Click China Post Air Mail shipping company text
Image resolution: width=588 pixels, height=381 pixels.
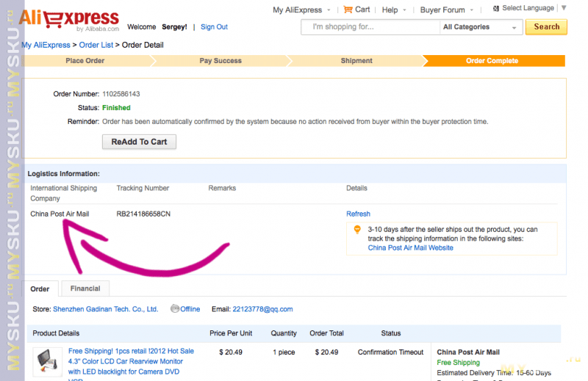click(x=60, y=214)
